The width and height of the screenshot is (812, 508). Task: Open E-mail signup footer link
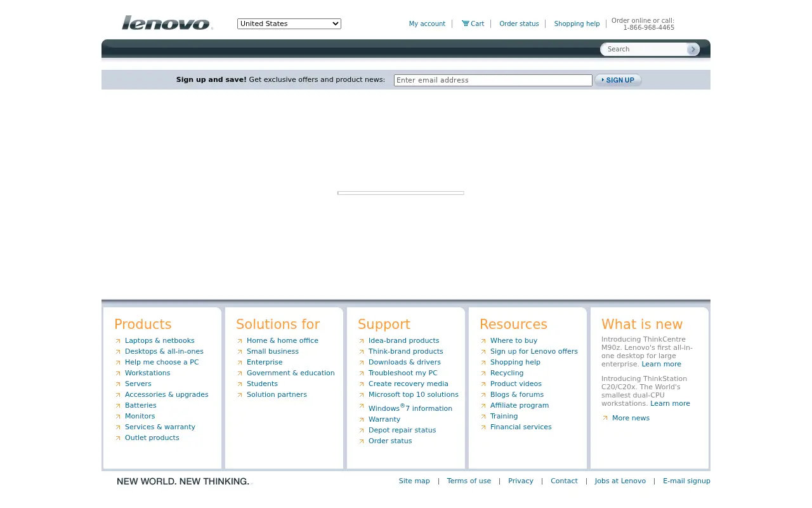coord(686,481)
